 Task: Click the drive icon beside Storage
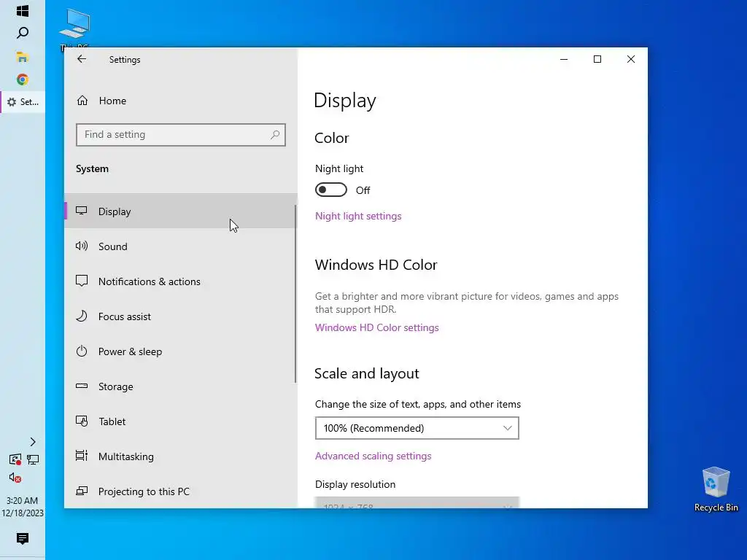pyautogui.click(x=82, y=386)
